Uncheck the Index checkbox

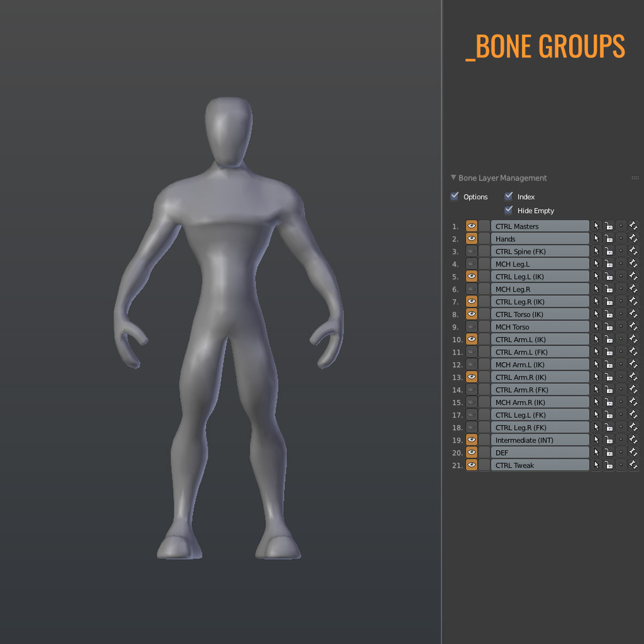point(508,196)
